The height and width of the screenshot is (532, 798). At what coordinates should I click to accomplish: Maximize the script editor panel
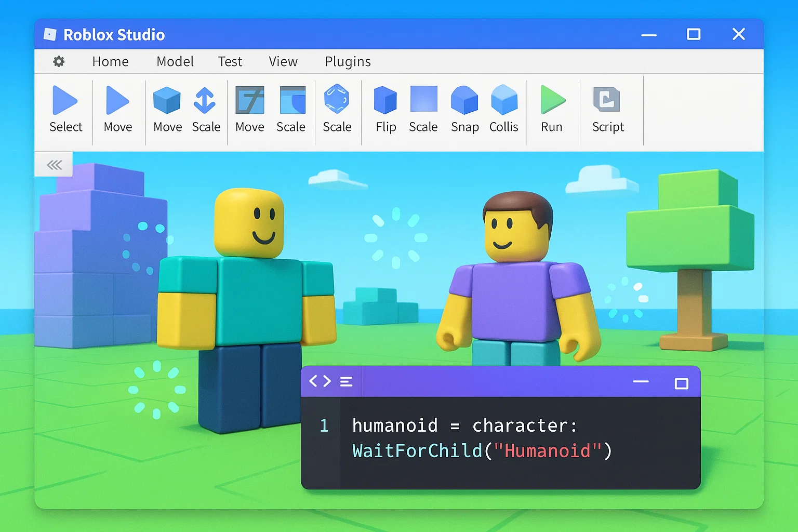[681, 383]
